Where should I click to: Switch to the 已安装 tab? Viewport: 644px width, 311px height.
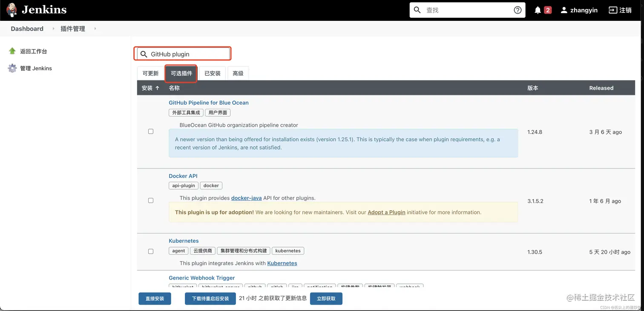click(x=213, y=73)
